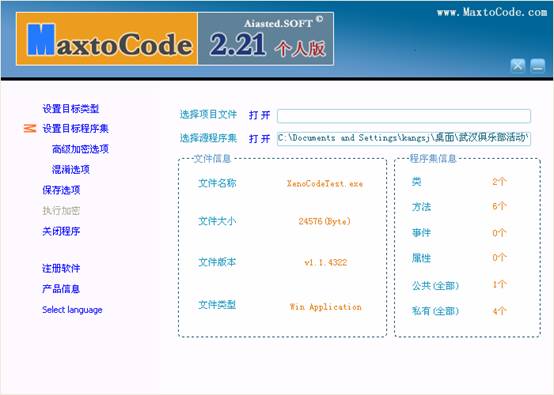This screenshot has width=554, height=395.
Task: Go to 高级加密选项 settings
Action: coord(80,149)
